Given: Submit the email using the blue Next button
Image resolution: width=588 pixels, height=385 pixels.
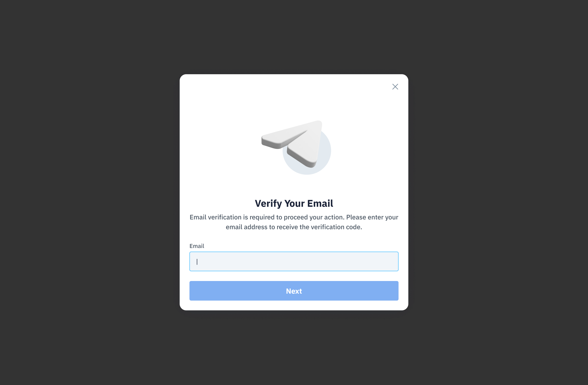Looking at the screenshot, I should [294, 291].
